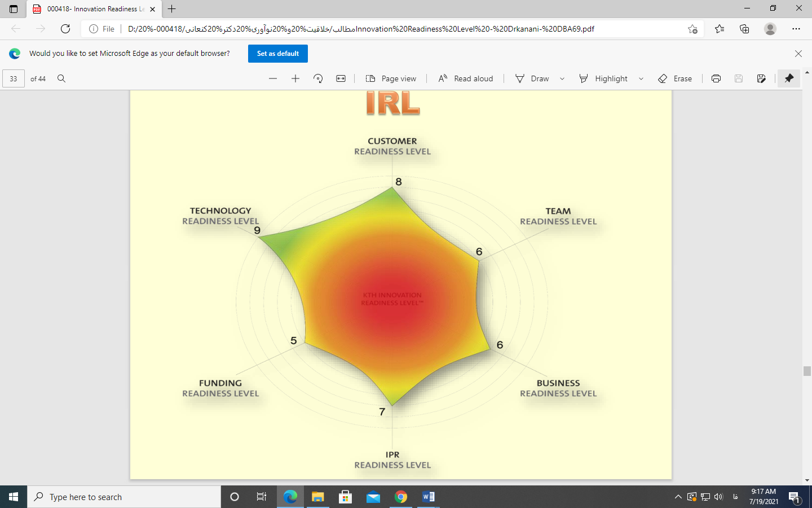Viewport: 812px width, 508px height.
Task: Click the vertical scrollbar thumb
Action: coord(807,371)
